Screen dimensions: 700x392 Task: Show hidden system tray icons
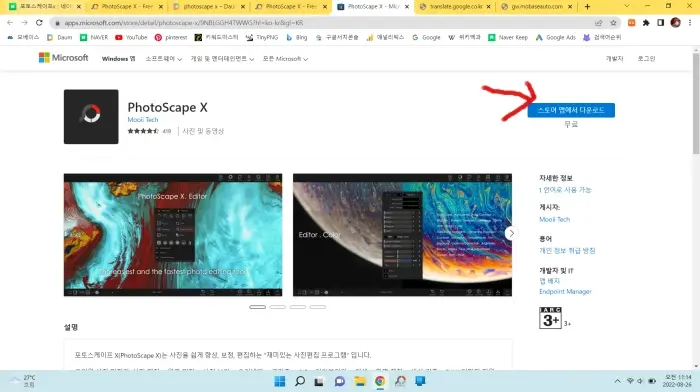tap(617, 381)
